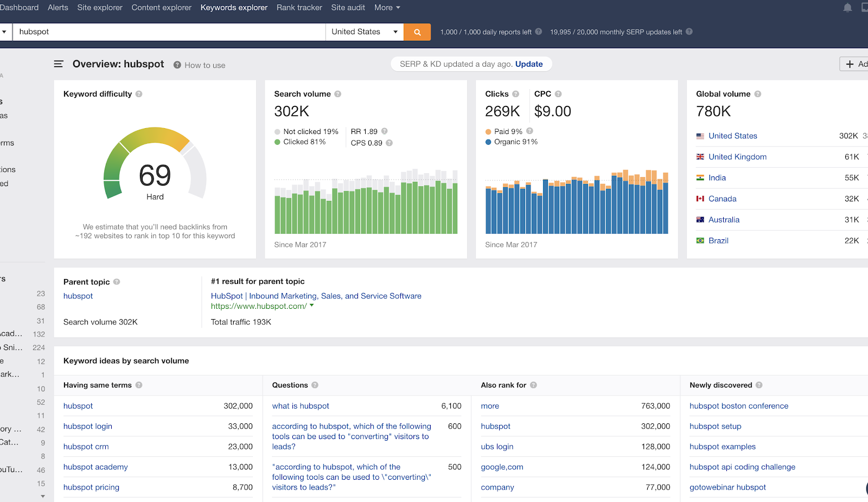The image size is (868, 502).
Task: Click in the hubspot keyword search field
Action: (x=168, y=32)
